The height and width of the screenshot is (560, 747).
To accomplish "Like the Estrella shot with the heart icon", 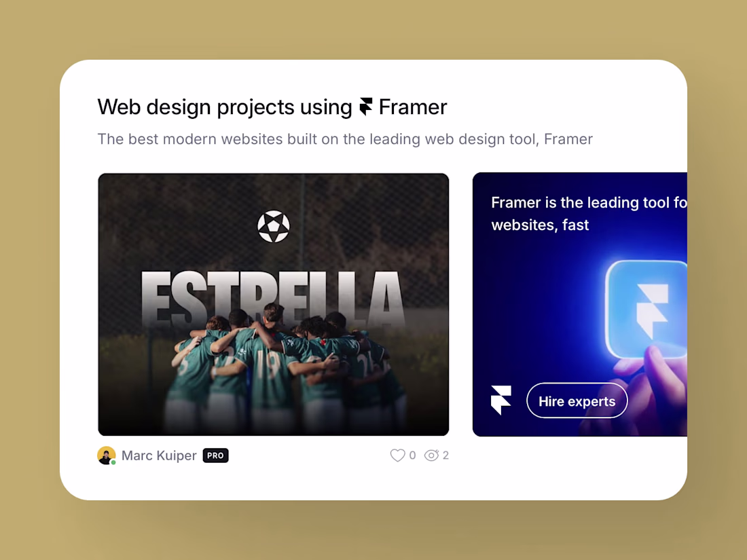I will 397,455.
